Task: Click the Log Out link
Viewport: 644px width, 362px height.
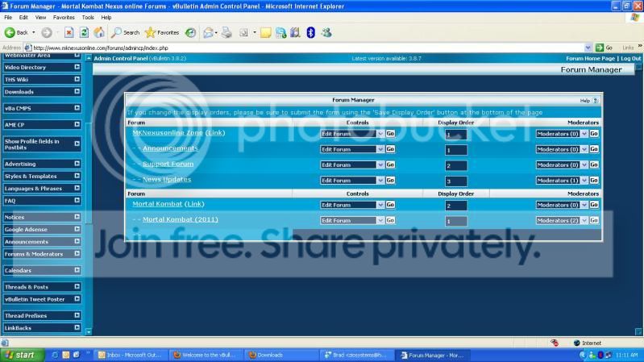Action: pos(630,58)
